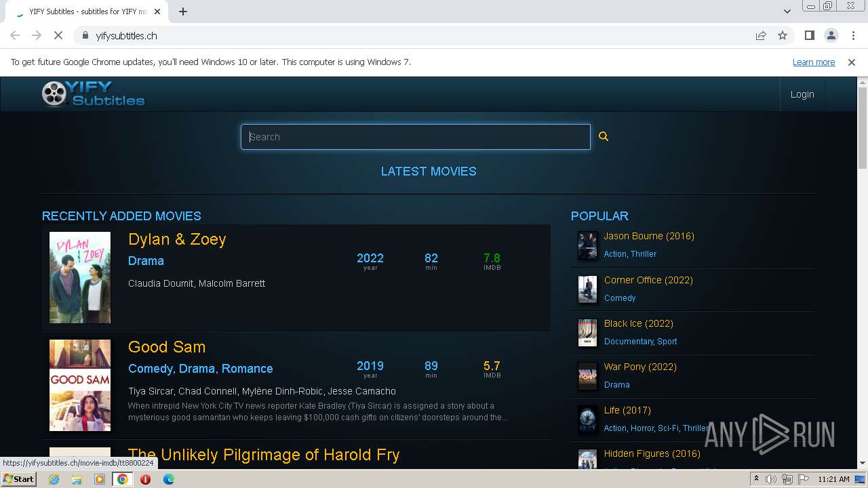Open Jason Bourne (2016) in Popular

pos(649,236)
